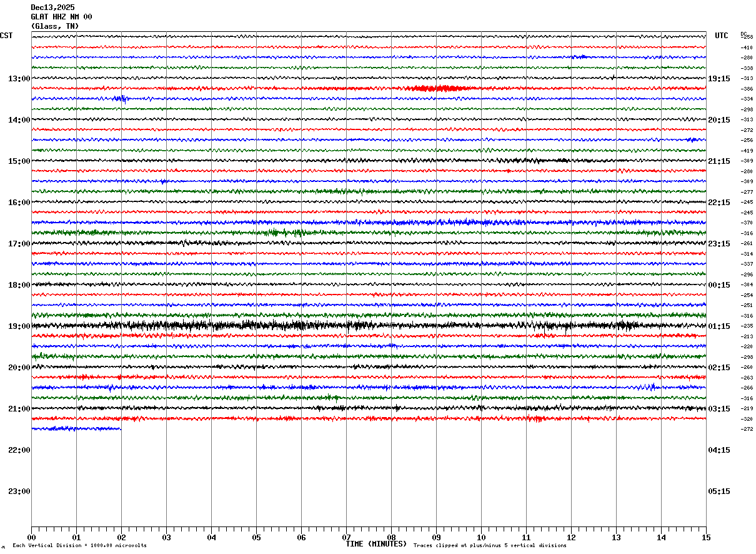Select minute 07 on the bottom axis

pos(346,537)
